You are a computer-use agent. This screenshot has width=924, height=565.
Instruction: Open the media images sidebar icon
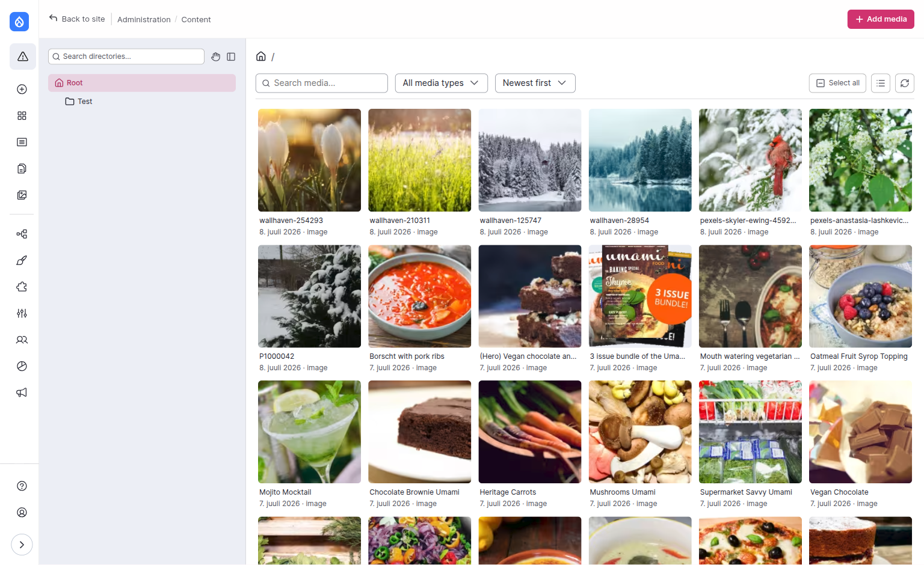[x=22, y=195]
